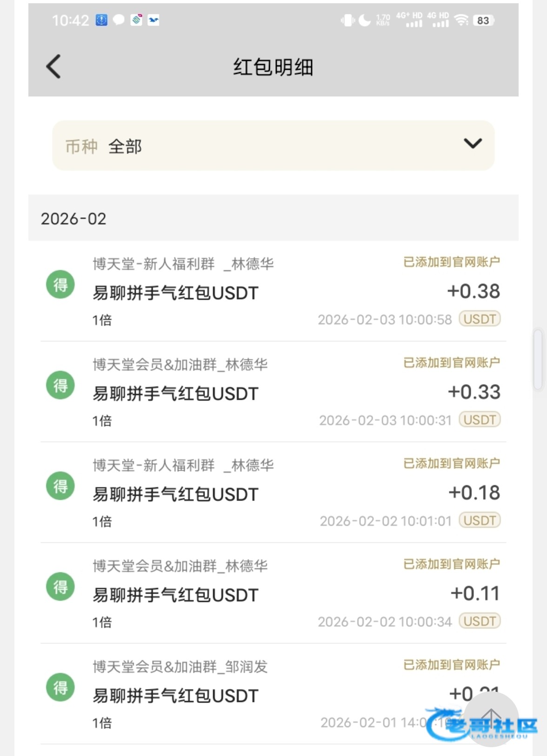Open 已添加到官网账户 link on +0.38 entry
The width and height of the screenshot is (547, 756).
pos(451,262)
